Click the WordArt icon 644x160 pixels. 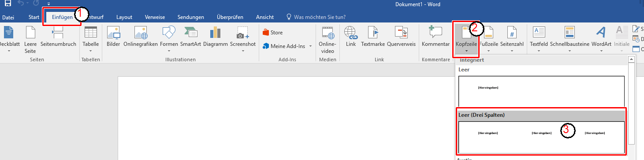tap(601, 33)
